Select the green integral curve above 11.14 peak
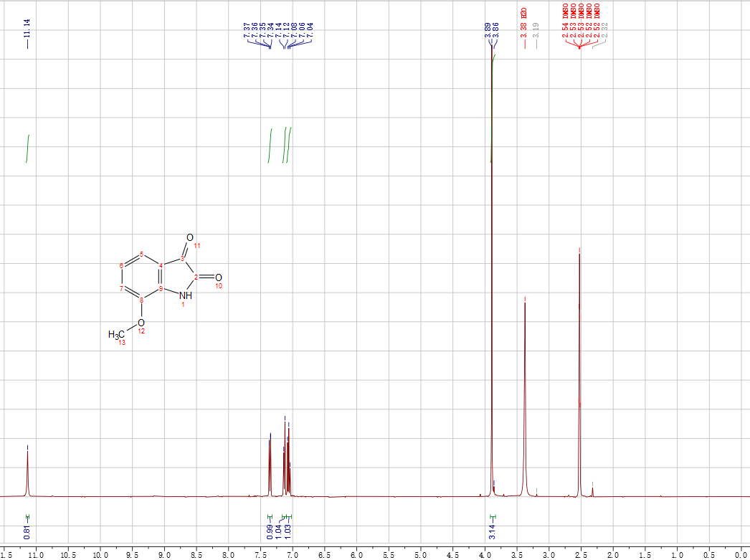 point(28,148)
